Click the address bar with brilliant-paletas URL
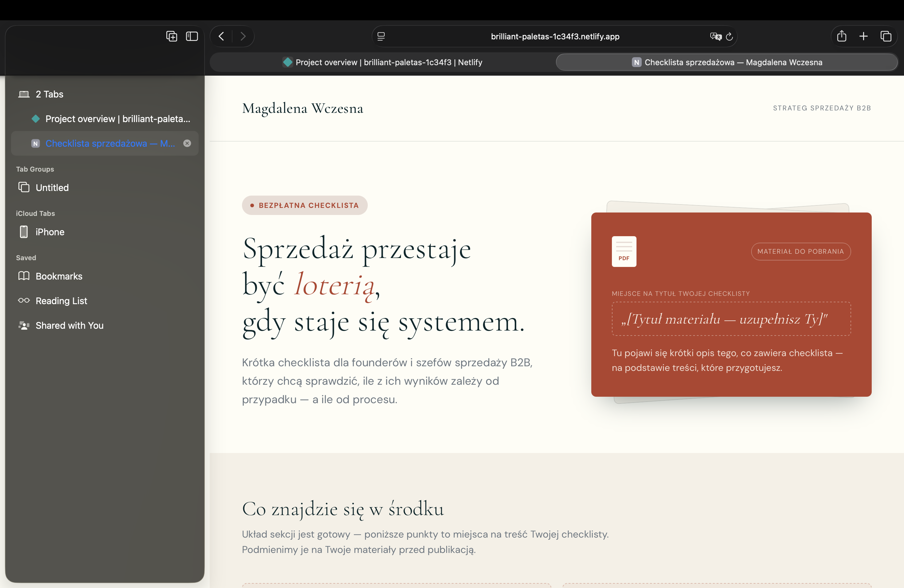 [555, 37]
